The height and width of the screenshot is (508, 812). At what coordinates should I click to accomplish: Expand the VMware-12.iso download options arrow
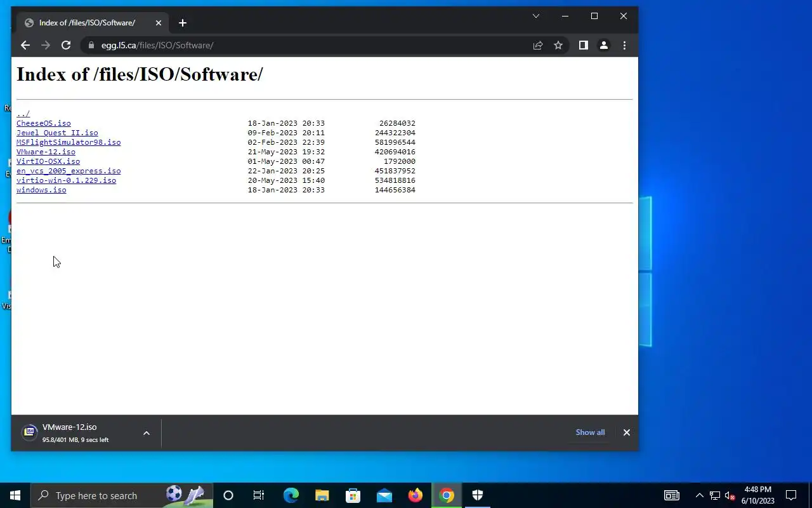pyautogui.click(x=147, y=433)
